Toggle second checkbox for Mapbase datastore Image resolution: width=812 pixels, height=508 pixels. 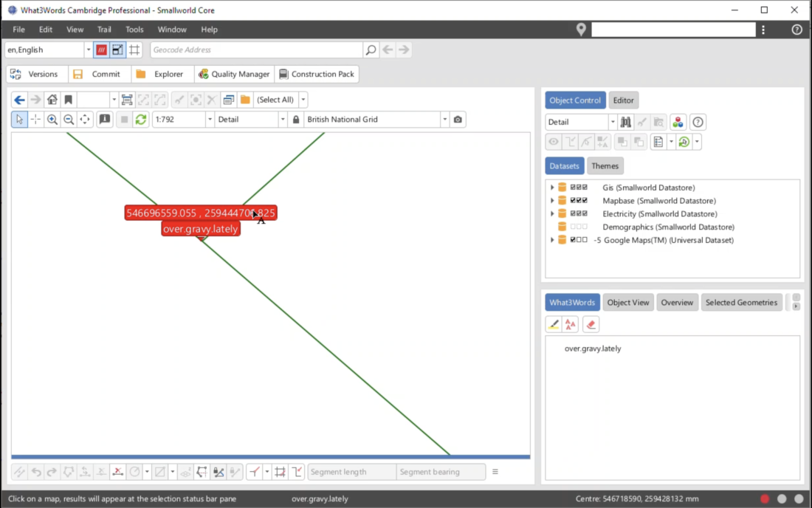pos(579,200)
